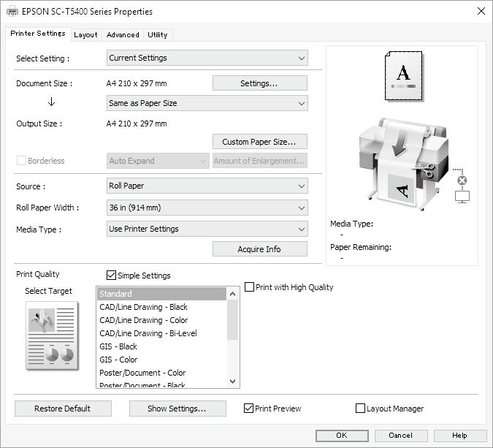The width and height of the screenshot is (493, 448).
Task: Click the Select Target document preview thumbnail
Action: pos(52,335)
